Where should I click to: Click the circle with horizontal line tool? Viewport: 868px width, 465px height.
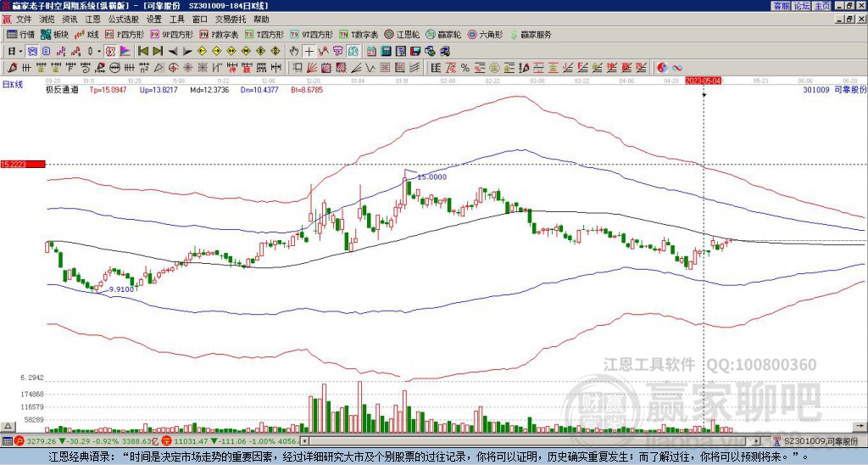(114, 68)
